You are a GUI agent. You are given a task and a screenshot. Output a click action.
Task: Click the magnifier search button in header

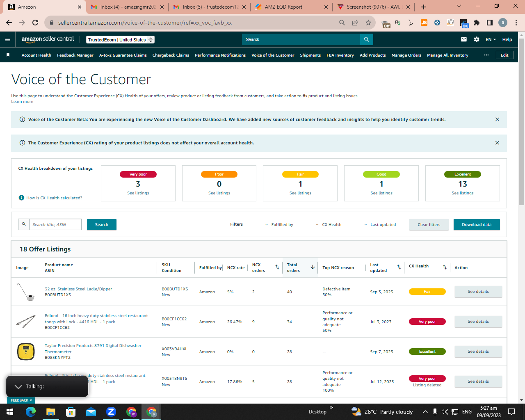click(366, 39)
